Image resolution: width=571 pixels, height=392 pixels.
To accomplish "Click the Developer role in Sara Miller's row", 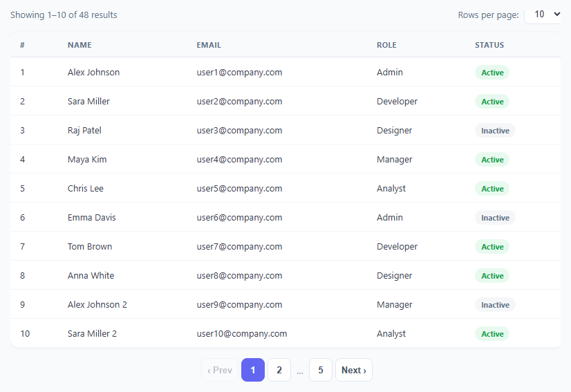I will (x=397, y=101).
